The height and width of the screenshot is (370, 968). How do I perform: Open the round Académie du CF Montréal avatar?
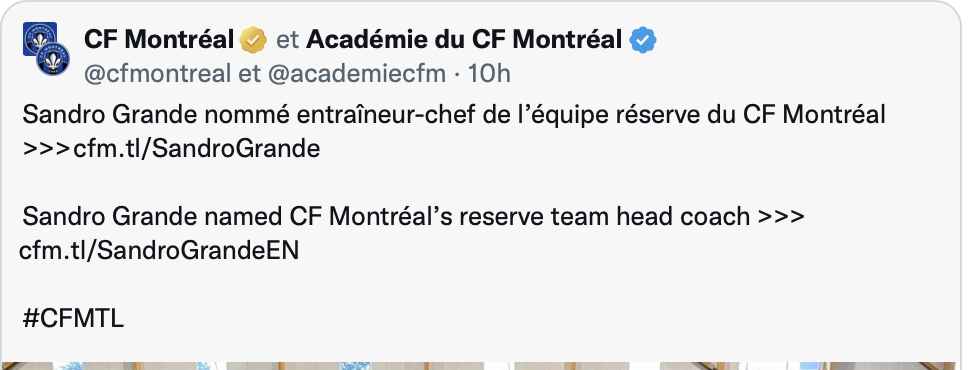53,59
